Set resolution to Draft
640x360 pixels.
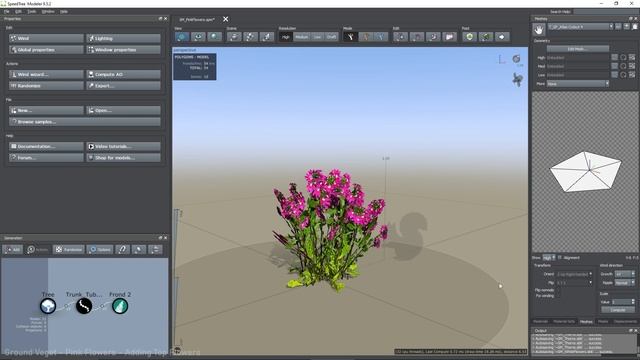pos(331,37)
